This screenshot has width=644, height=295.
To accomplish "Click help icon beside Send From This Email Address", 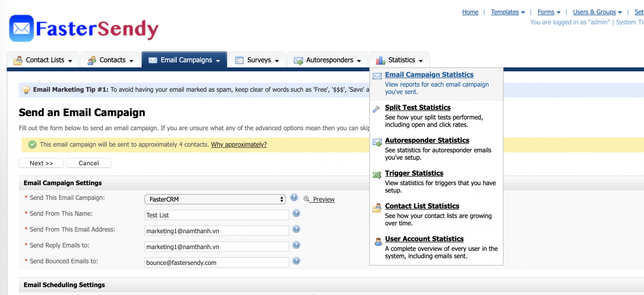I will (296, 229).
